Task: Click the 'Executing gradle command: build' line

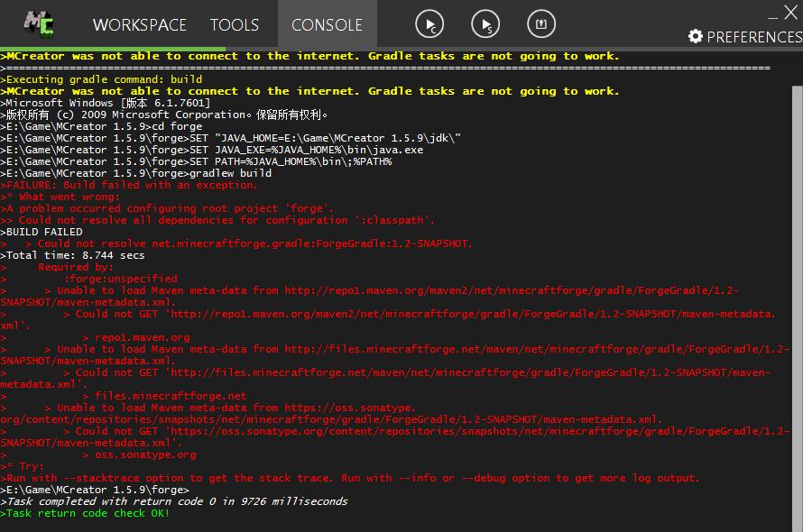Action: point(101,79)
